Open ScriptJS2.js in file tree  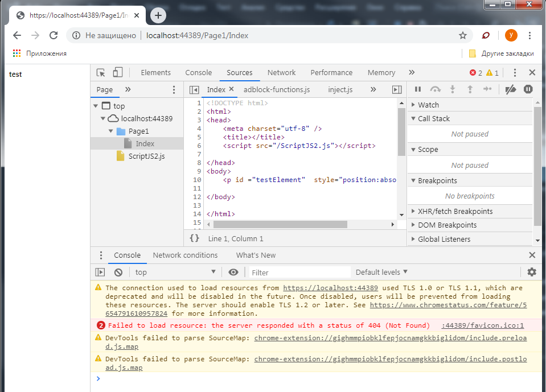(146, 156)
